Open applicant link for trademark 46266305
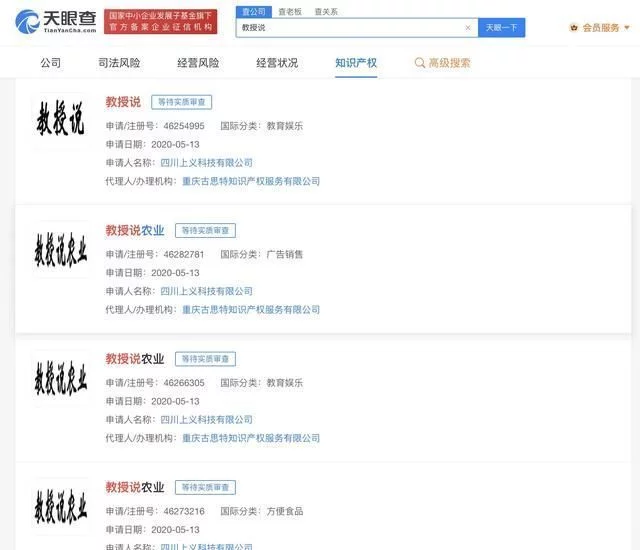 point(207,420)
